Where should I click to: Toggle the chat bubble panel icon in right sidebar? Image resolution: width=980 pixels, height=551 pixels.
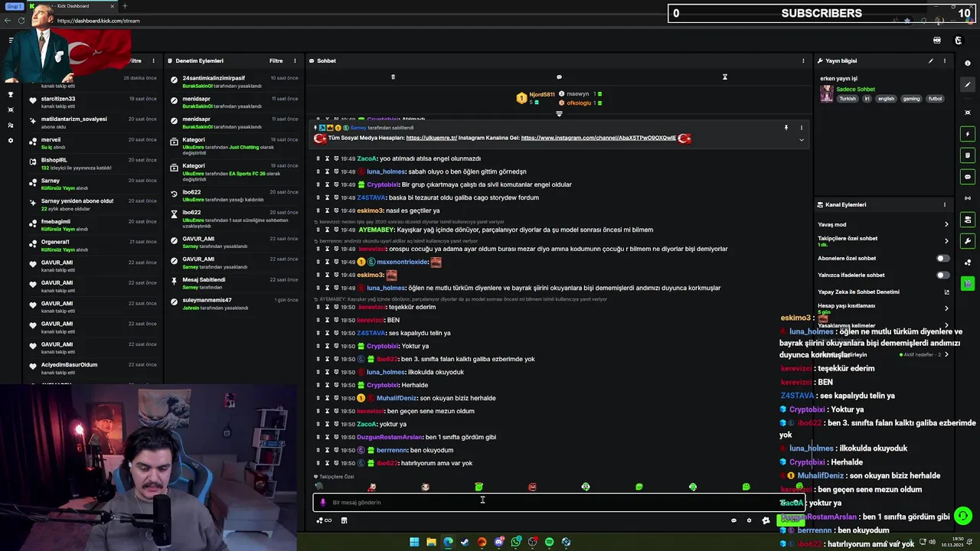pyautogui.click(x=968, y=177)
